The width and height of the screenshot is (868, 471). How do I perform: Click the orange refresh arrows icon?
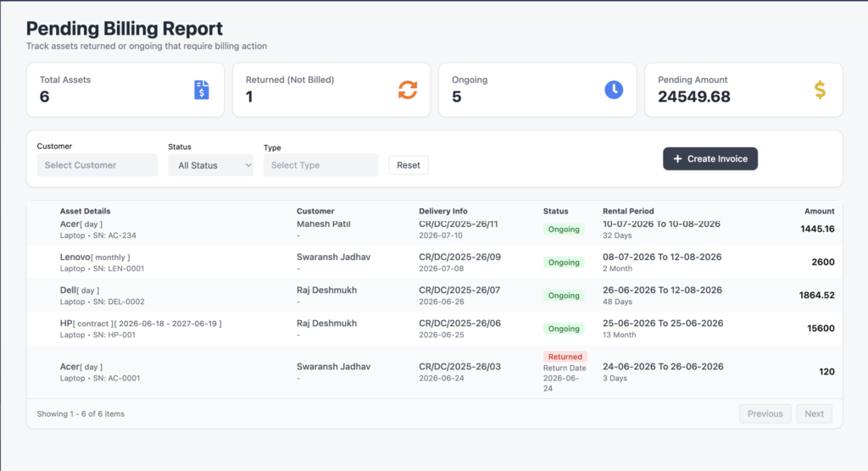(408, 90)
